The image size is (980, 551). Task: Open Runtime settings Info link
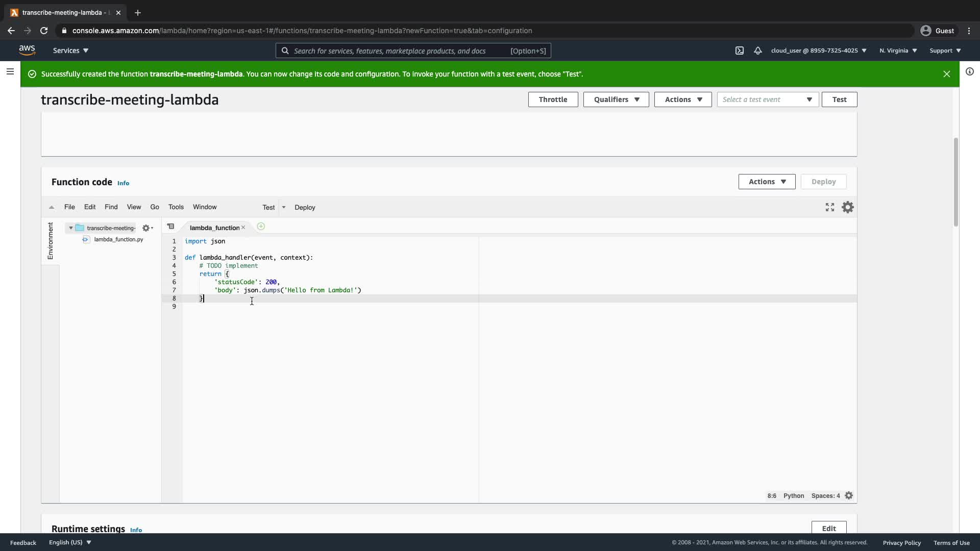click(136, 530)
